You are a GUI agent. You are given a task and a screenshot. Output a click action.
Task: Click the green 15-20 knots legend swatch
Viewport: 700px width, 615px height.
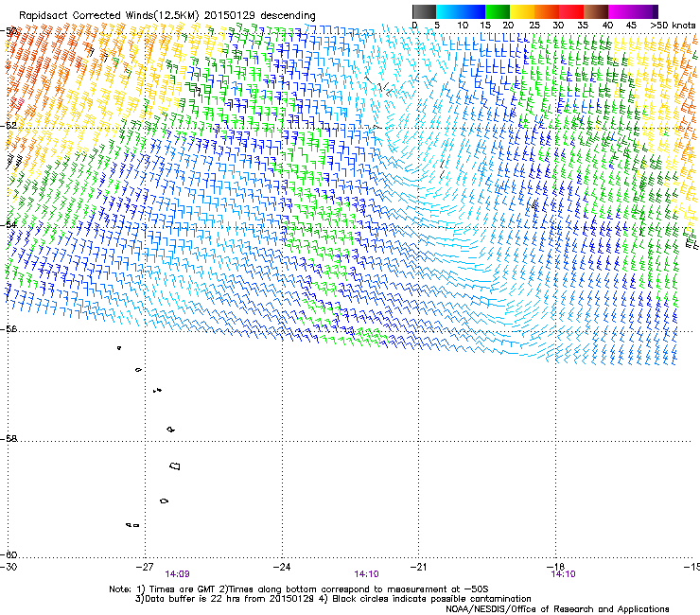click(498, 11)
